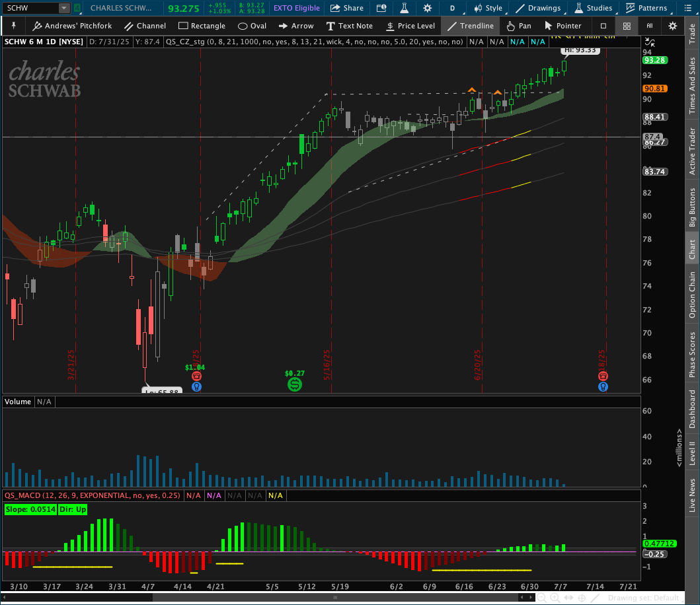This screenshot has width=700, height=605.
Task: Open the Option Chain sidebar tab
Action: (693, 295)
